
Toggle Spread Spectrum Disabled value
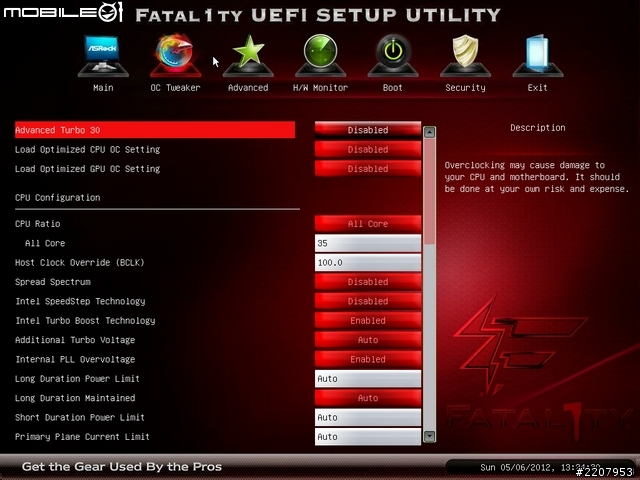368,282
